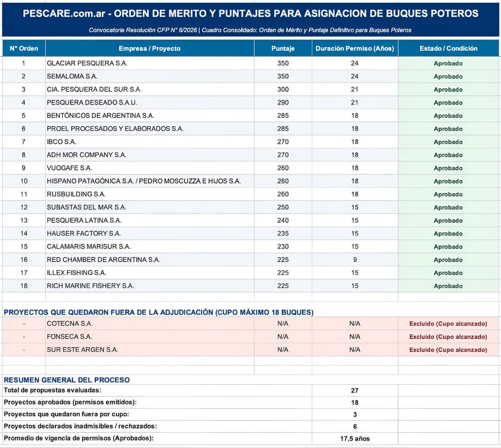The image size is (501, 448).
Task: Click the duration 9 in Red Chamber row
Action: (x=355, y=260)
